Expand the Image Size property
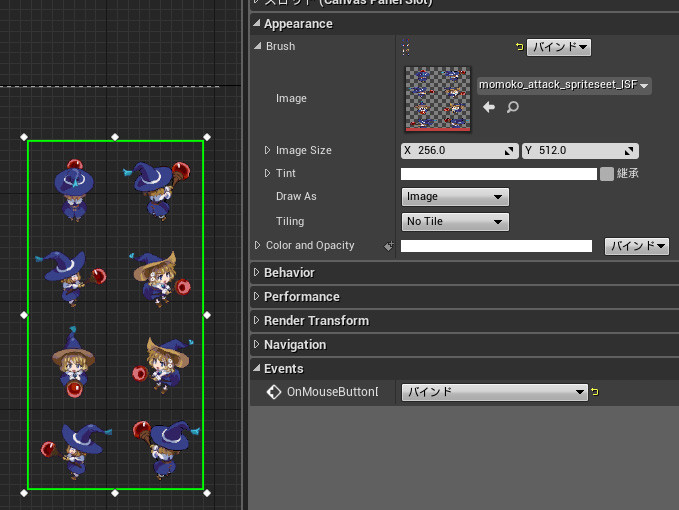This screenshot has width=679, height=510. (267, 150)
